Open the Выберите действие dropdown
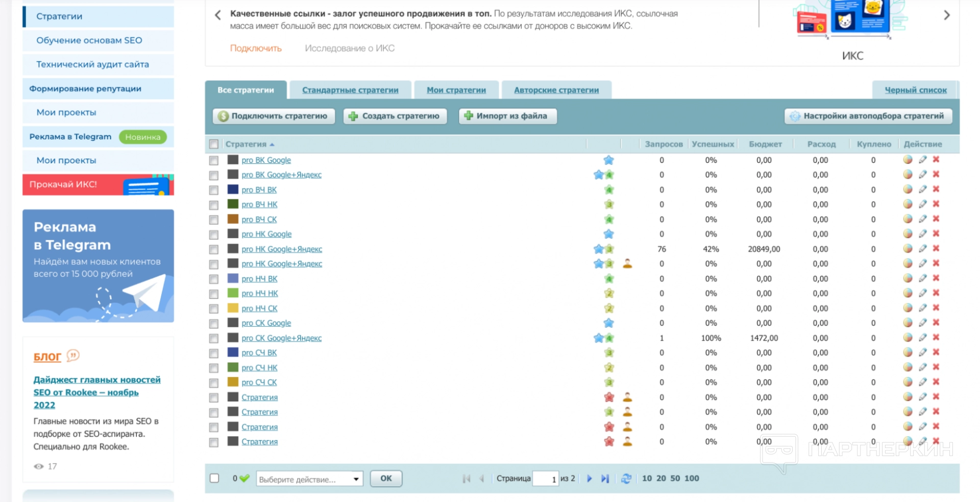This screenshot has height=502, width=980. coord(309,479)
